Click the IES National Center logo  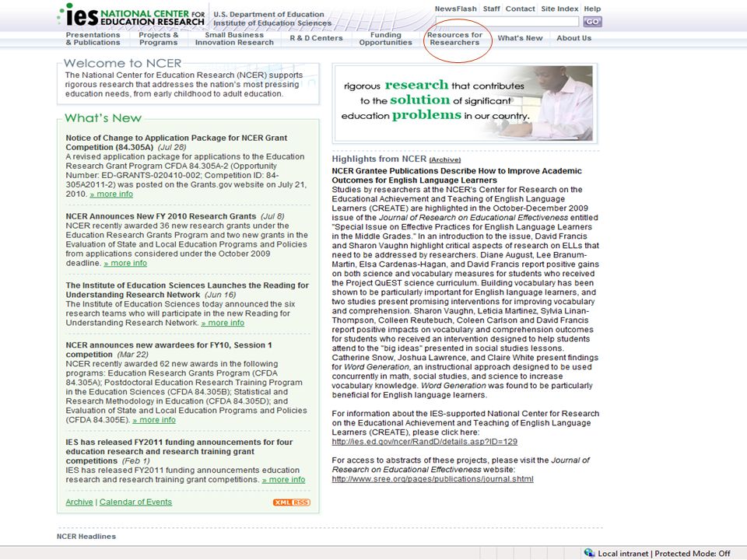132,16
